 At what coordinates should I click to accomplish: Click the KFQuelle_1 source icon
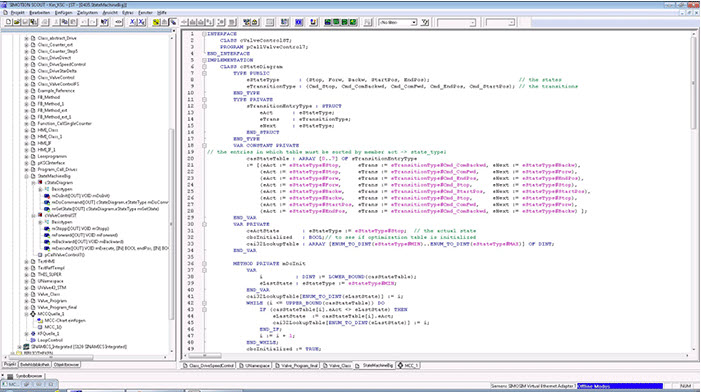tap(33, 333)
